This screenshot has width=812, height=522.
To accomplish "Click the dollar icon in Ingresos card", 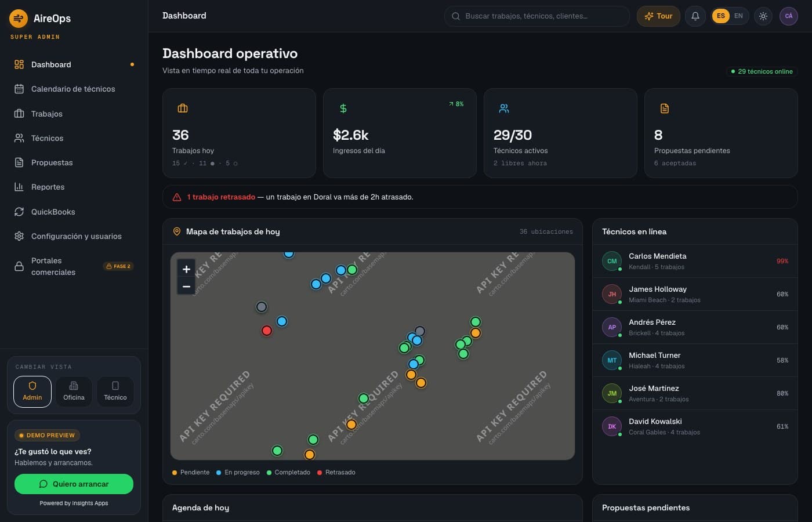I will coord(343,108).
